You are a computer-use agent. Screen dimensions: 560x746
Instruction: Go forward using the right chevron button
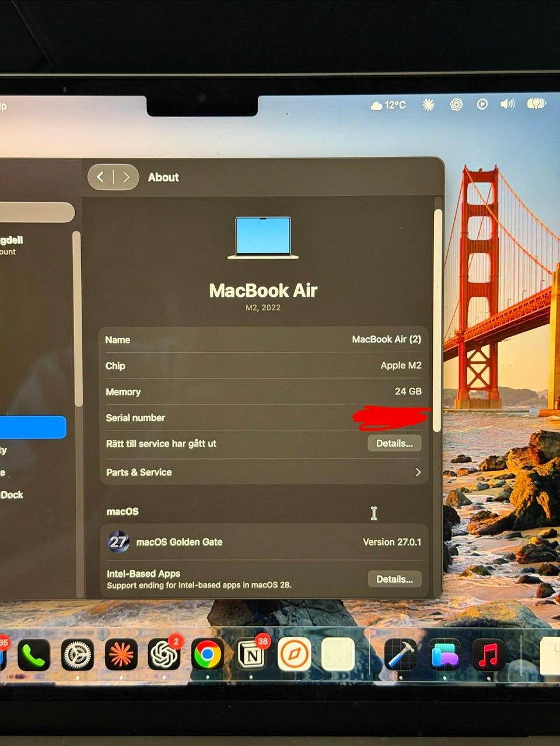coord(126,177)
